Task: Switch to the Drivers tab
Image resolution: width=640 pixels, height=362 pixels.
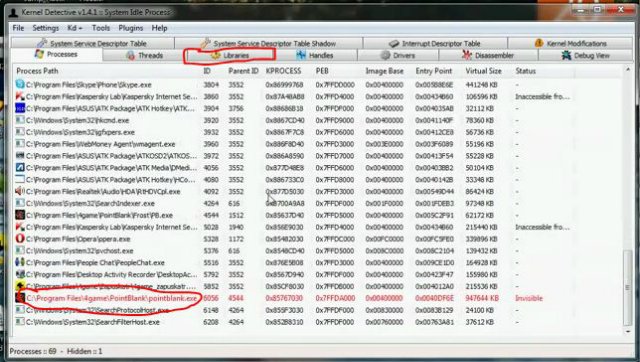Action: point(398,56)
